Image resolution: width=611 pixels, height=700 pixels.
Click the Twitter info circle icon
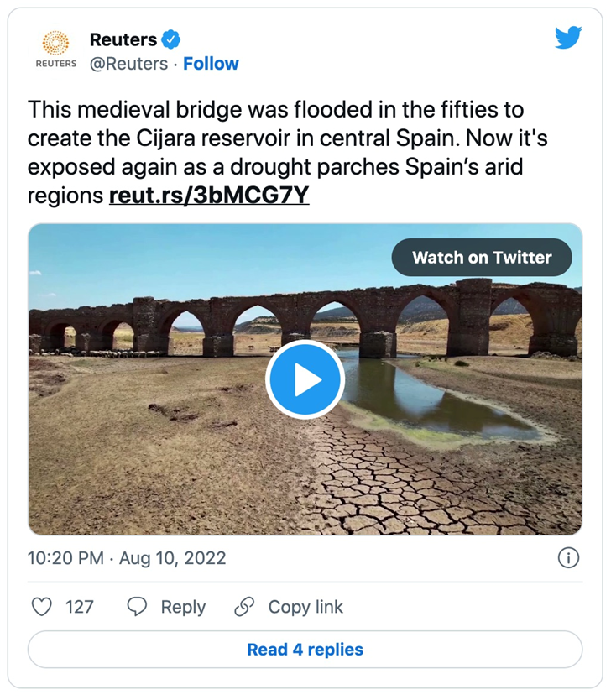pyautogui.click(x=568, y=558)
